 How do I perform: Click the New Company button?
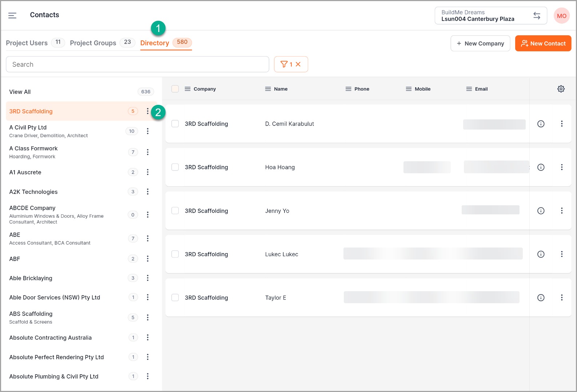[480, 43]
